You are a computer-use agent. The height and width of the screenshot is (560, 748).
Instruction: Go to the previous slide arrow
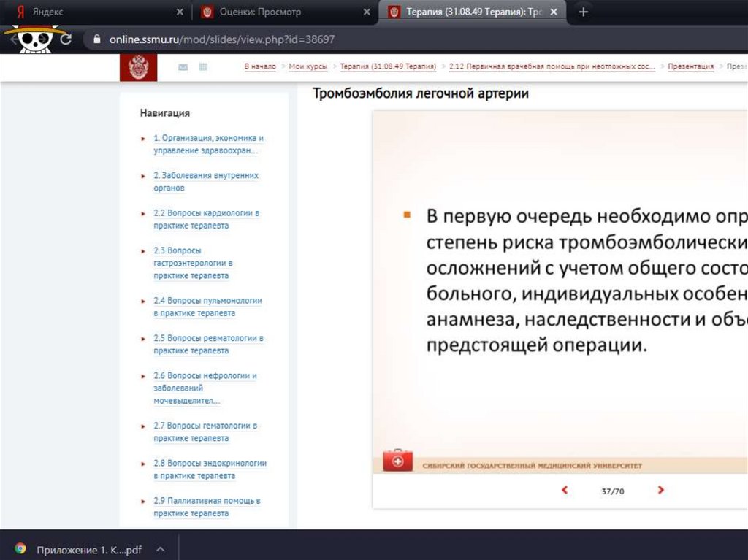(x=564, y=491)
